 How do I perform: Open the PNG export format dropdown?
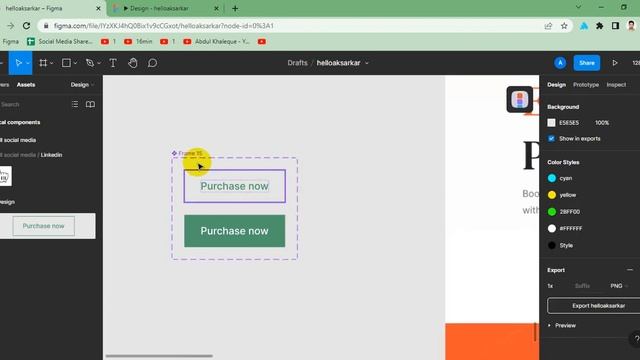tap(619, 286)
